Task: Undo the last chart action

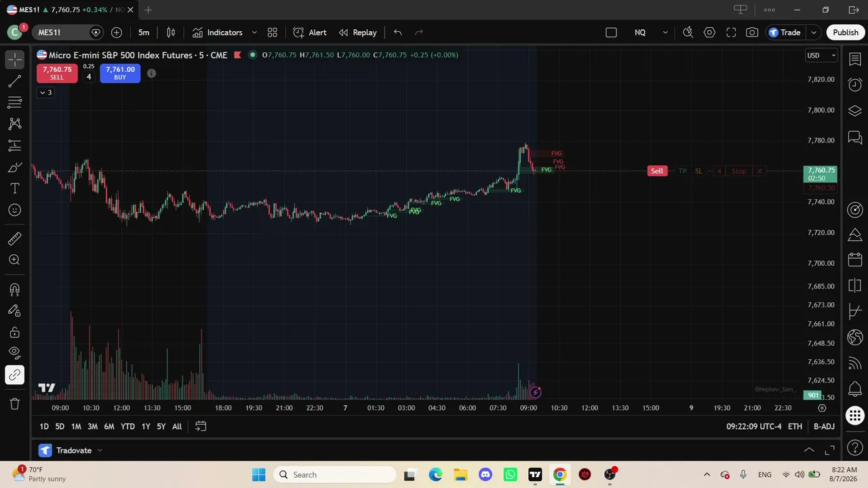Action: point(398,33)
